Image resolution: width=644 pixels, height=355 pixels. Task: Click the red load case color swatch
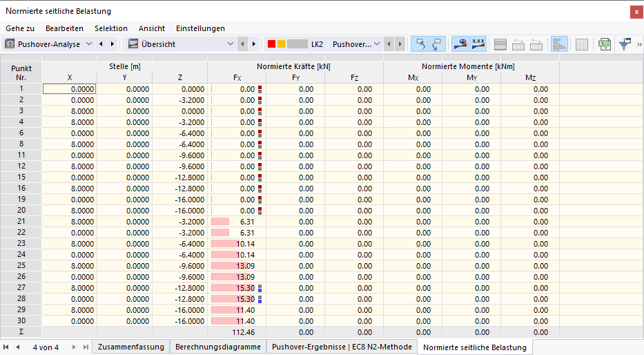coord(271,44)
